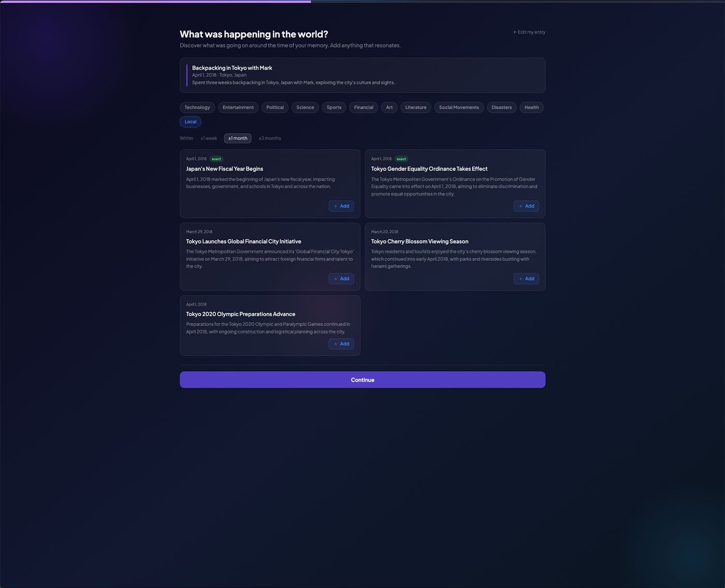Image resolution: width=725 pixels, height=588 pixels.
Task: Select the ±1 month range option
Action: pyautogui.click(x=238, y=138)
